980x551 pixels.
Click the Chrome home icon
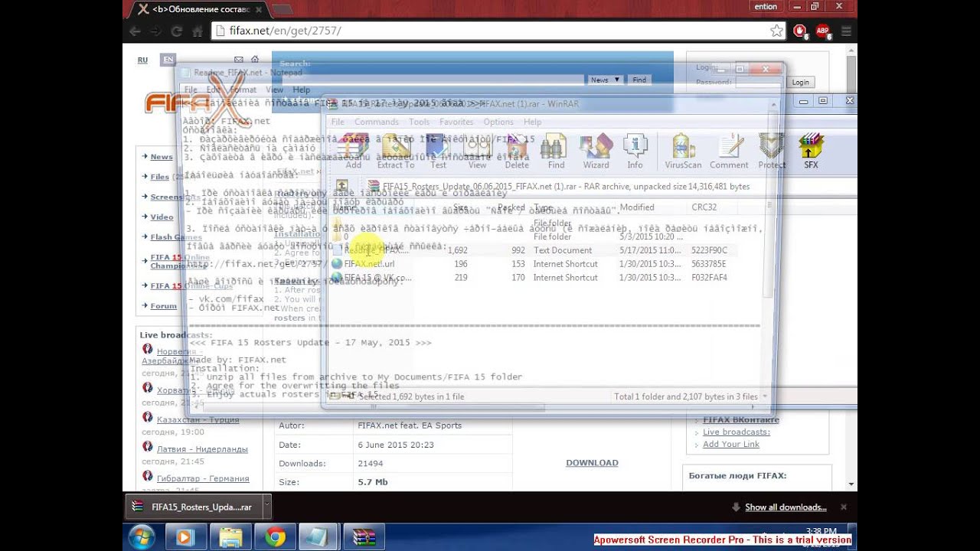(197, 31)
